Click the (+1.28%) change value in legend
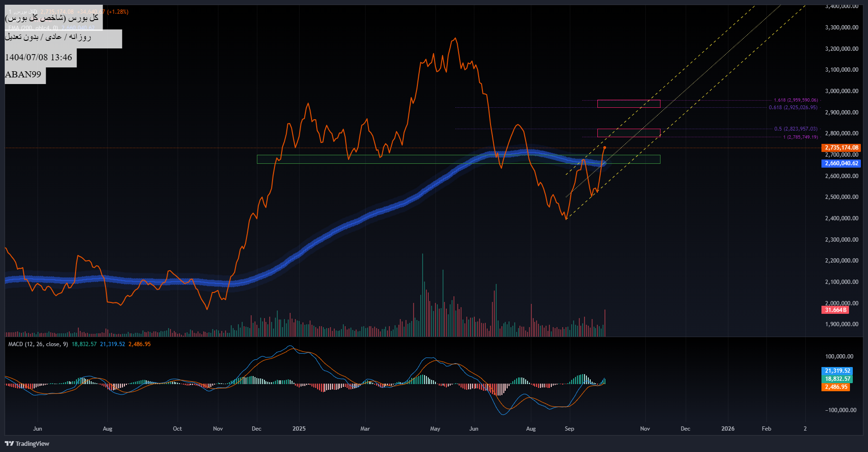Screen dimensions: 868x452 117,12
